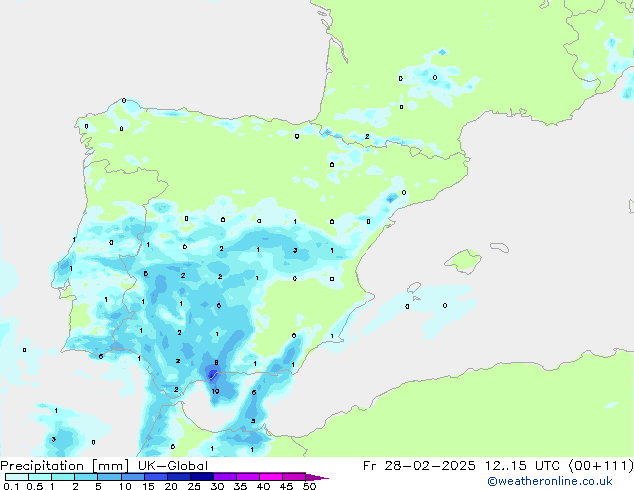Select the 5–10 mm legend color box
The image size is (634, 490).
(x=109, y=477)
